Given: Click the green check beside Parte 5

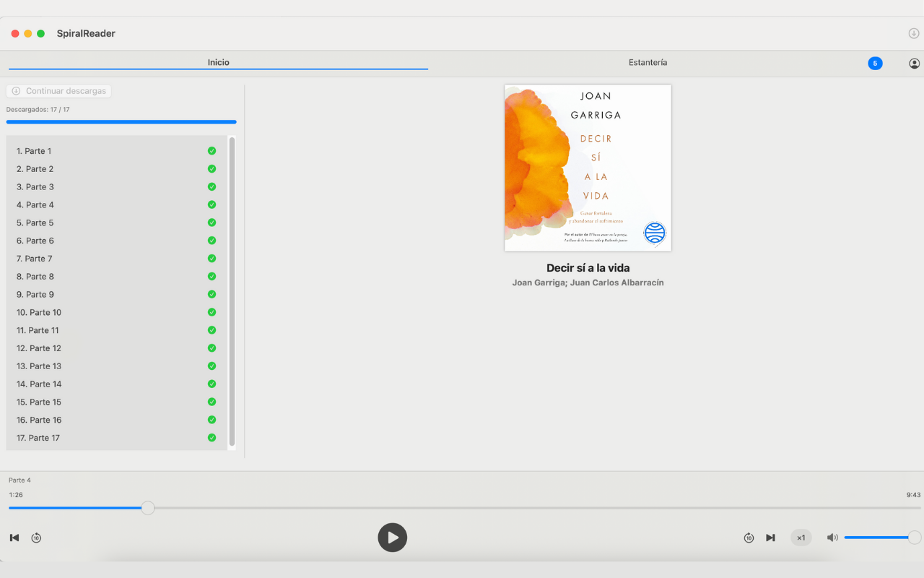Looking at the screenshot, I should tap(212, 223).
